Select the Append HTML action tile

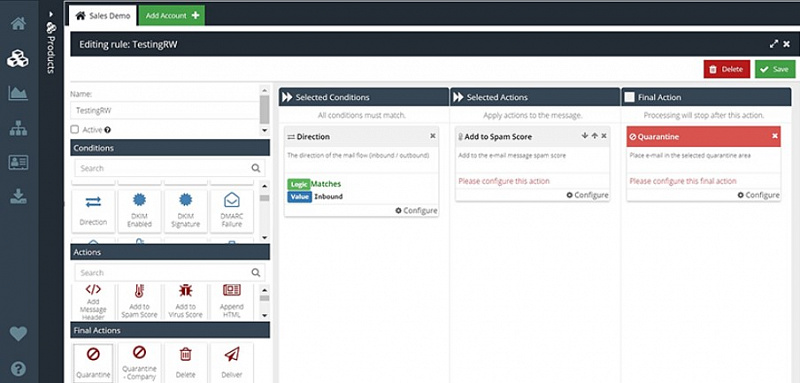[x=232, y=301]
